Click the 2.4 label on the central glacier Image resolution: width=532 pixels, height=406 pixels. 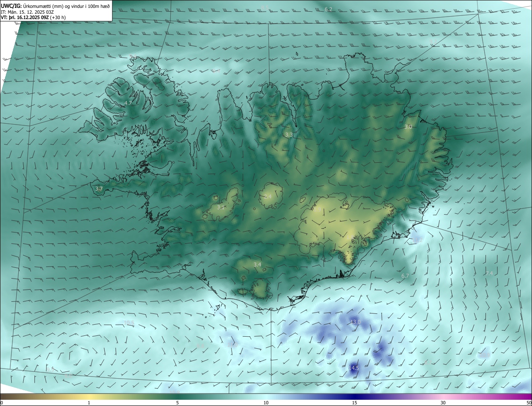click(x=268, y=197)
